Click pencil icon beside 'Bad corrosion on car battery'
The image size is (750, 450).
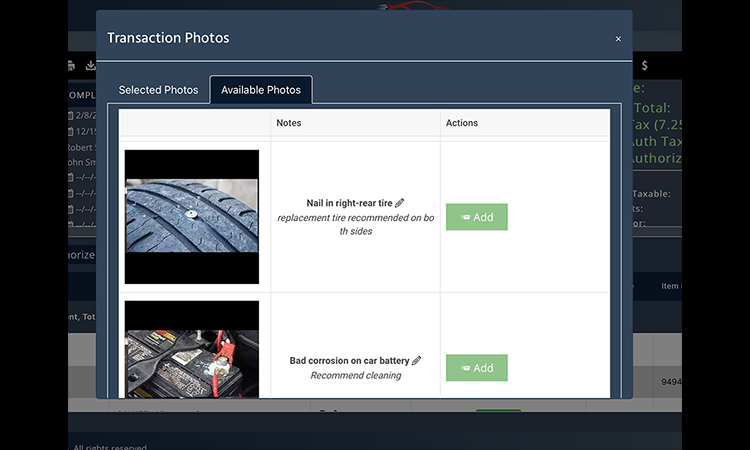pyautogui.click(x=417, y=361)
